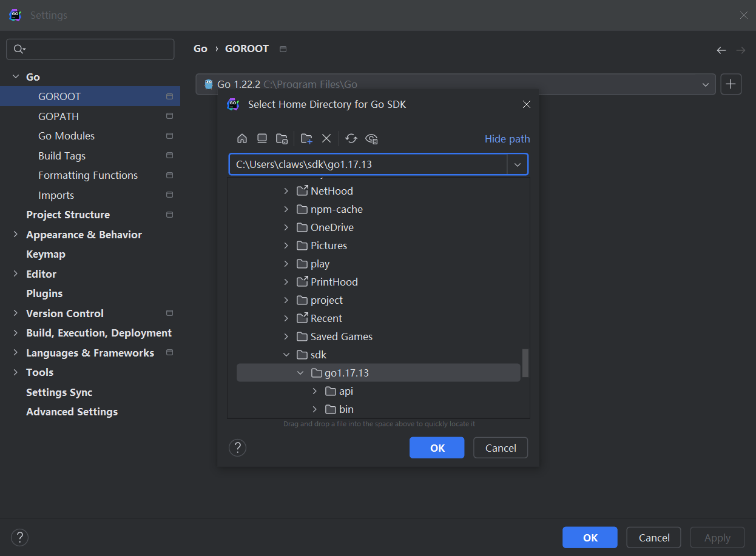
Task: Expand the PrintHood folder
Action: [x=286, y=282]
